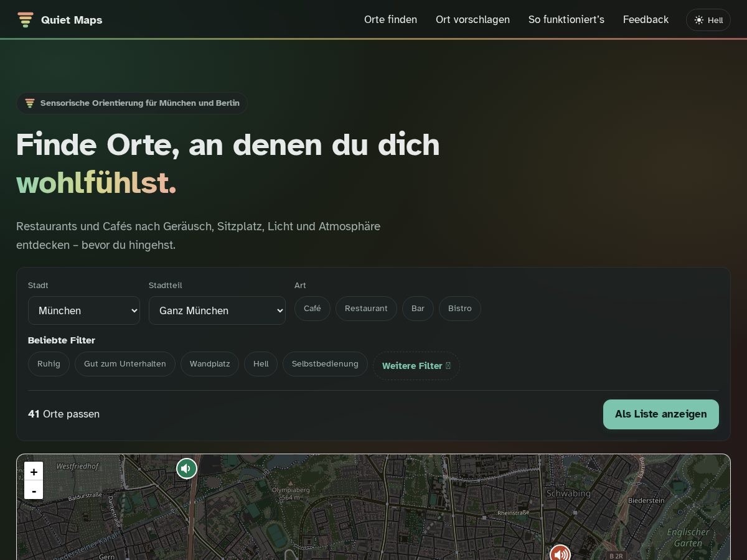Click the Englischer Garten map label
This screenshot has width=747, height=560.
tap(688, 538)
